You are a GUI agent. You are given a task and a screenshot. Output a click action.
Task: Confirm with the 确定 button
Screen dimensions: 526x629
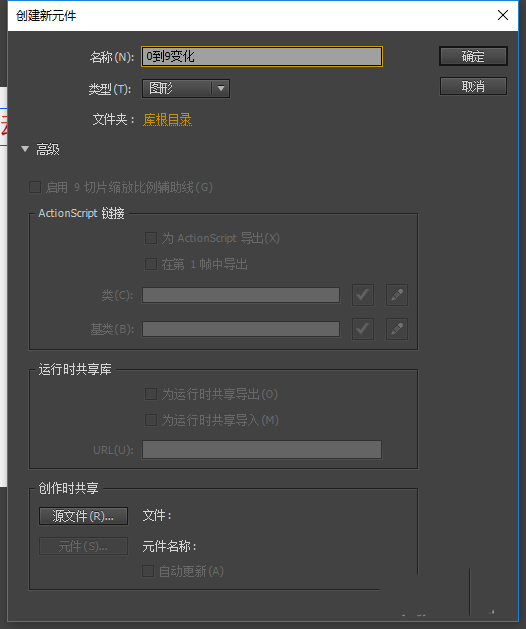tap(473, 56)
